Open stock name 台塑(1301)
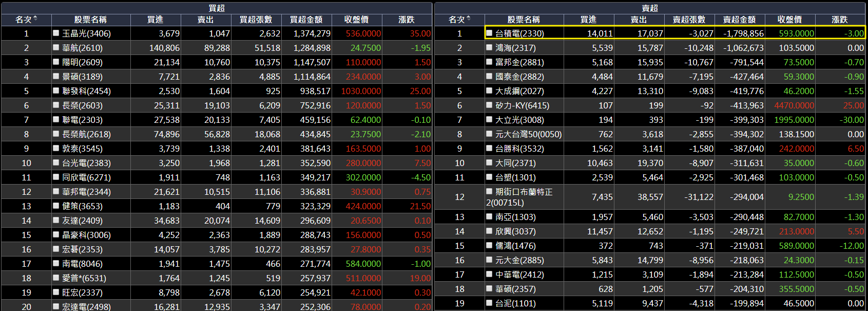Image resolution: width=868 pixels, height=311 pixels. tap(515, 177)
